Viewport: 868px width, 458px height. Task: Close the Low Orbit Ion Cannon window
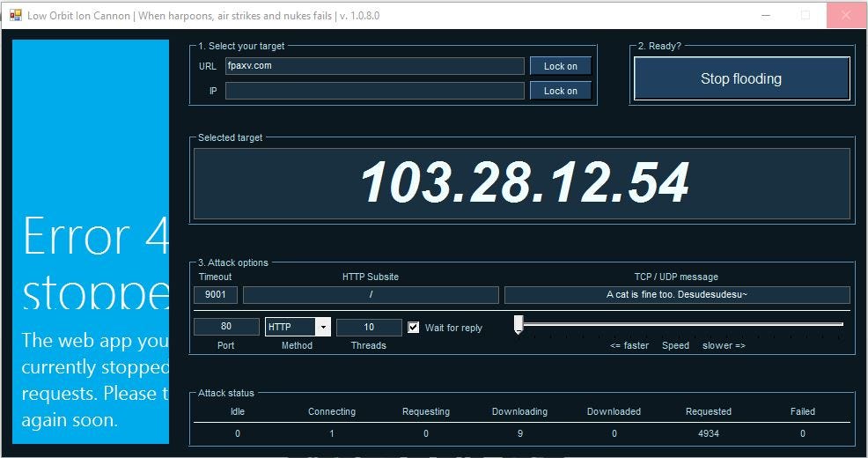tap(846, 16)
